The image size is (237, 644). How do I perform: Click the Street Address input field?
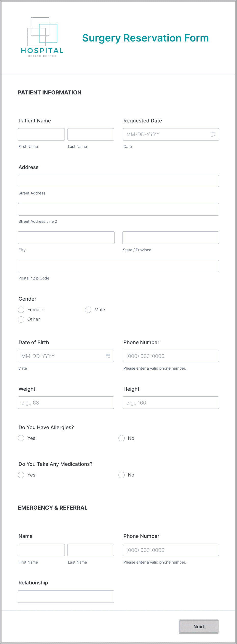118,181
